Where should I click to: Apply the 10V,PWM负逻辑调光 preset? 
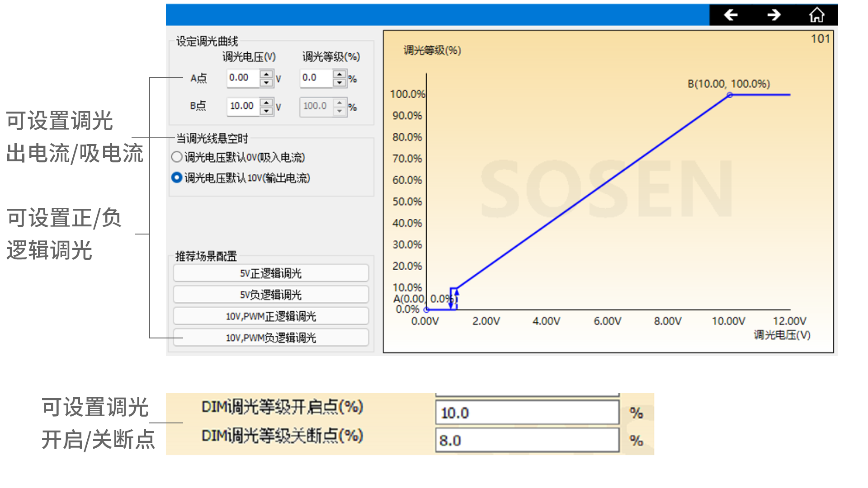coord(270,338)
